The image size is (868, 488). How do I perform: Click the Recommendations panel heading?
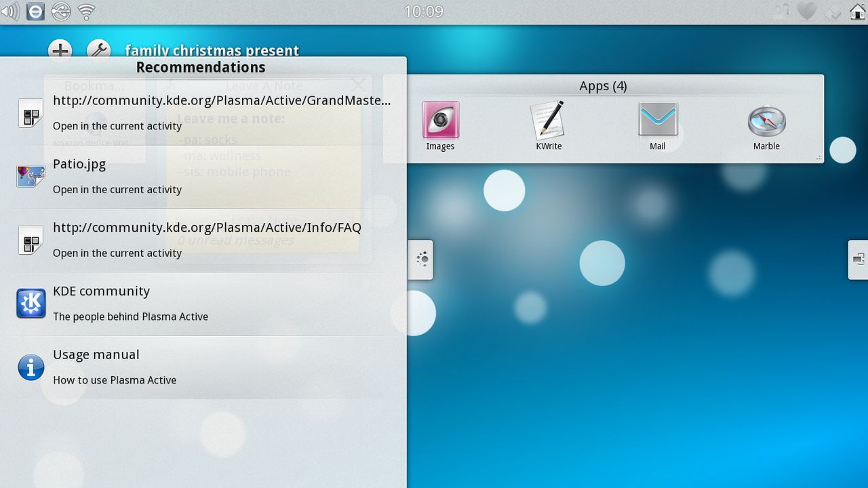click(x=201, y=67)
